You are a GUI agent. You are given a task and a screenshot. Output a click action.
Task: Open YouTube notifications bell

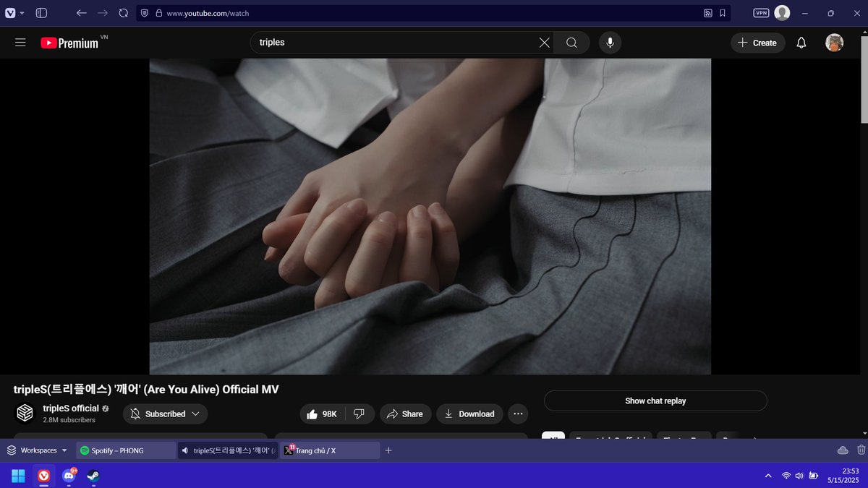tap(801, 43)
